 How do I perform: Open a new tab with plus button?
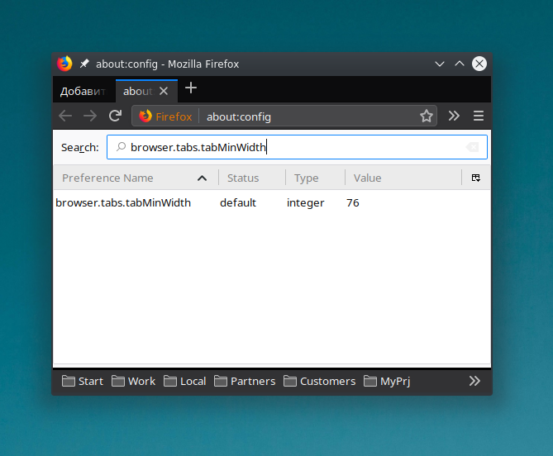(x=191, y=88)
